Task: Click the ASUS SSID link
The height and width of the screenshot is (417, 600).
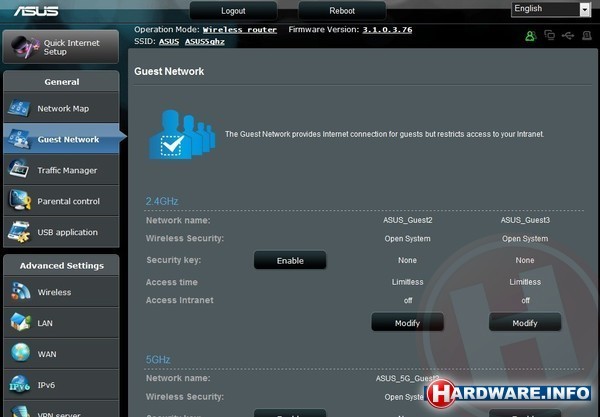Action: pos(169,42)
